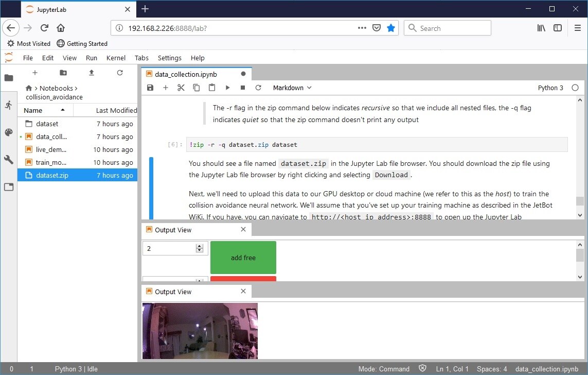This screenshot has height=375, width=588.
Task: Cut the selected cell with the scissors icon
Action: click(x=181, y=88)
